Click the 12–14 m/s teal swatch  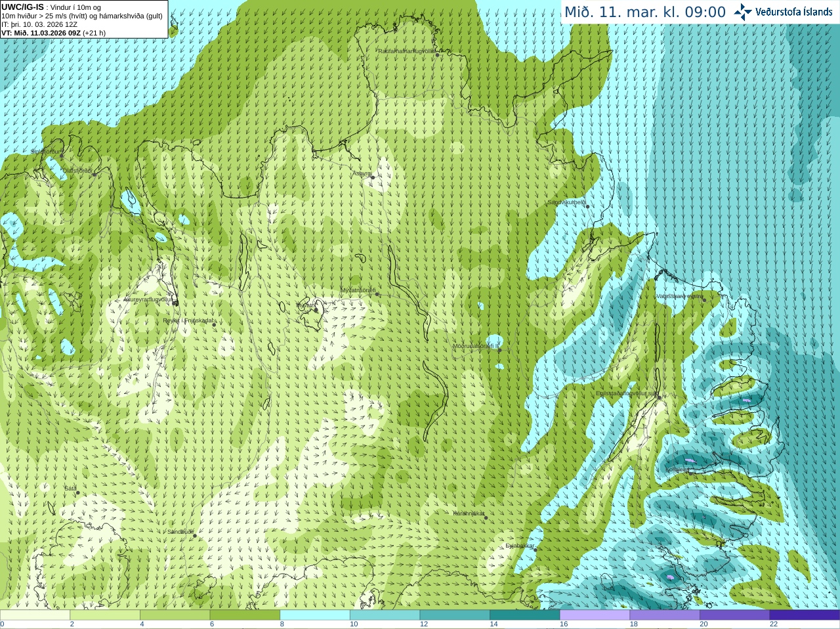click(455, 615)
